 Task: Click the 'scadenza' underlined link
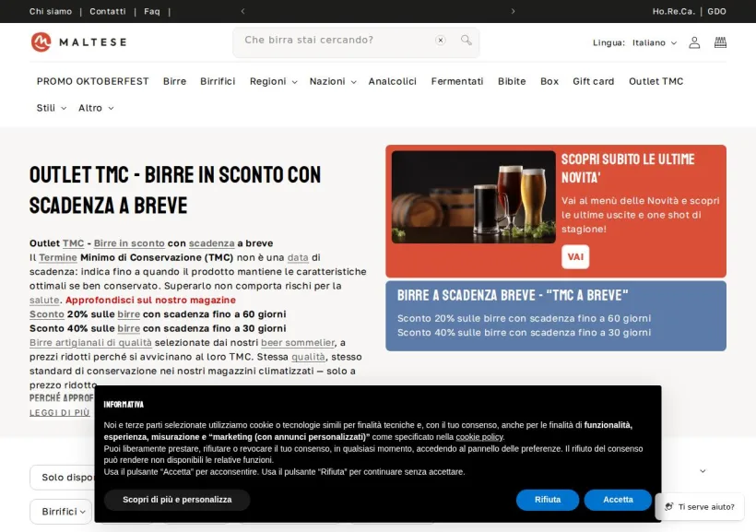click(x=212, y=243)
